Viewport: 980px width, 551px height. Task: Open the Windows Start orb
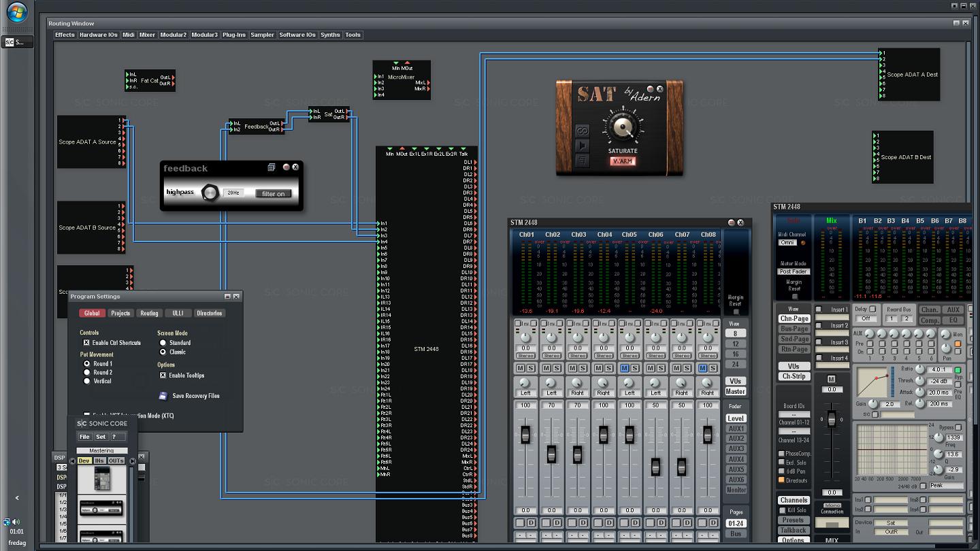tap(16, 12)
